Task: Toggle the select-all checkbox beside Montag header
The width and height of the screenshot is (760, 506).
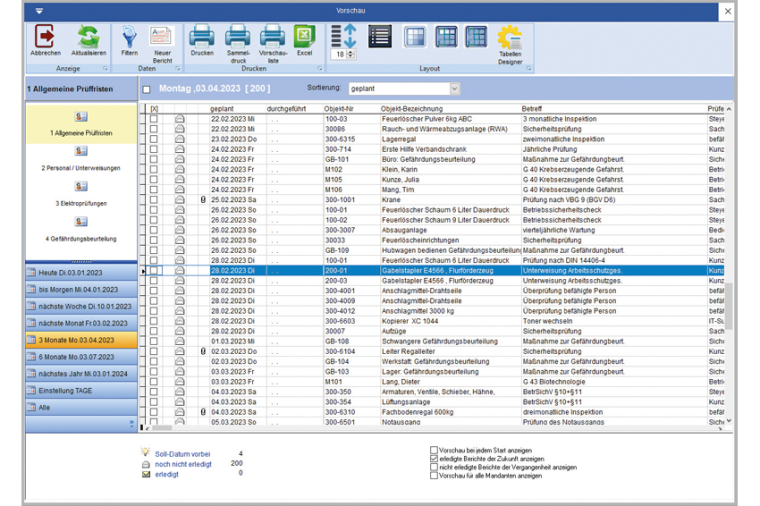Action: tap(146, 89)
